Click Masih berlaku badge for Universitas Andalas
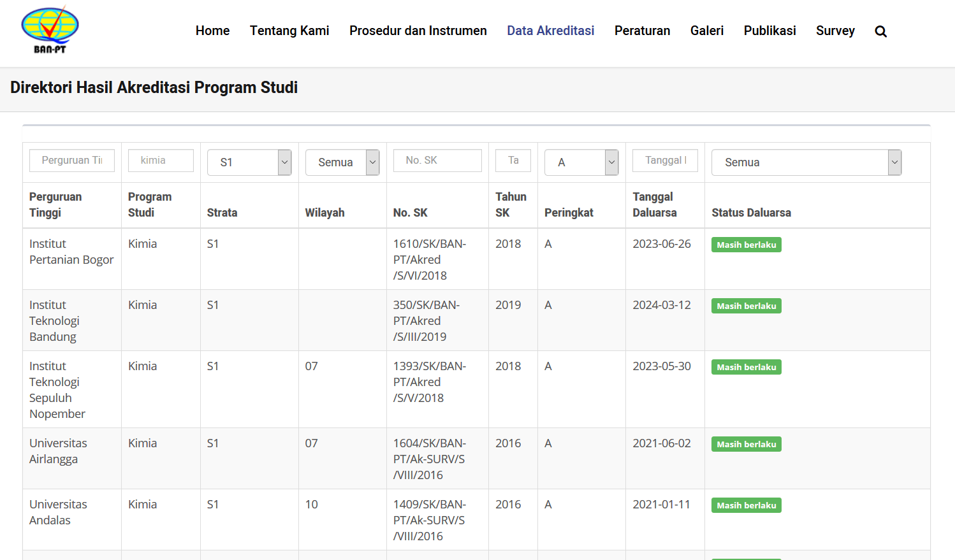 point(747,505)
